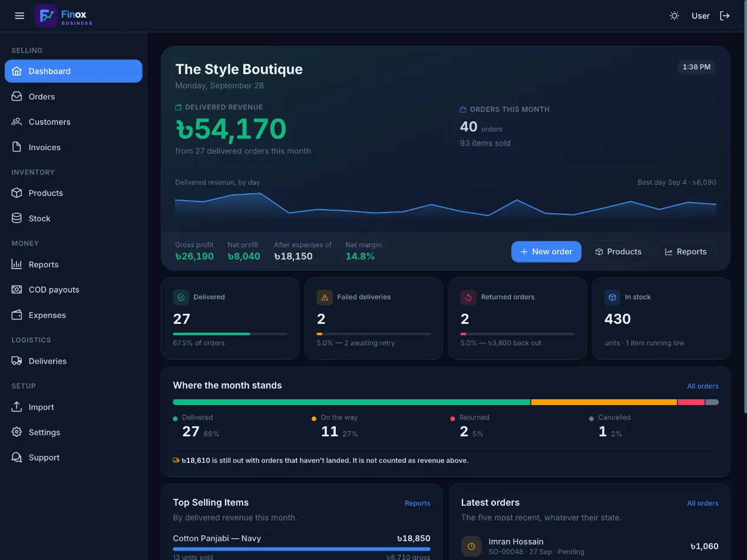
Task: Open Expenses from the sidebar
Action: pos(74,315)
